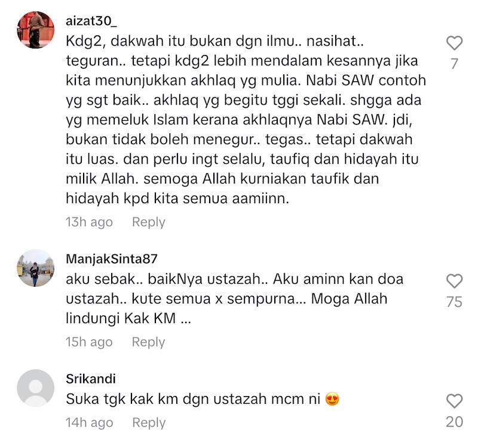
Task: Reply to Srikandi's comment
Action: [x=149, y=423]
